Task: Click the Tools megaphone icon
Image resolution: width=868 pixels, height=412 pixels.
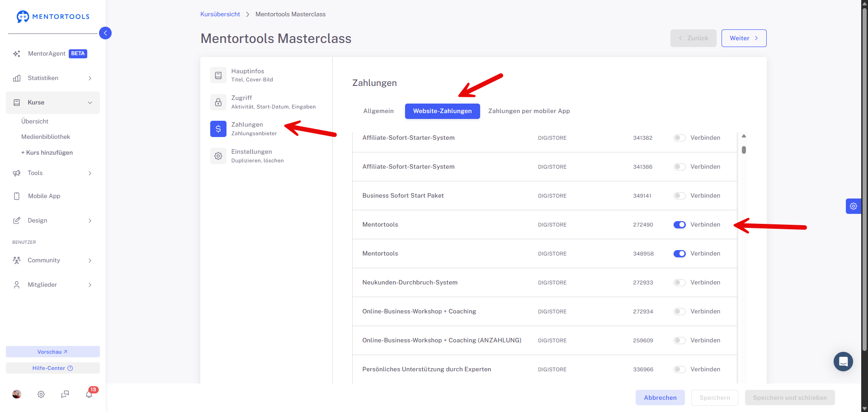Action: tap(17, 173)
